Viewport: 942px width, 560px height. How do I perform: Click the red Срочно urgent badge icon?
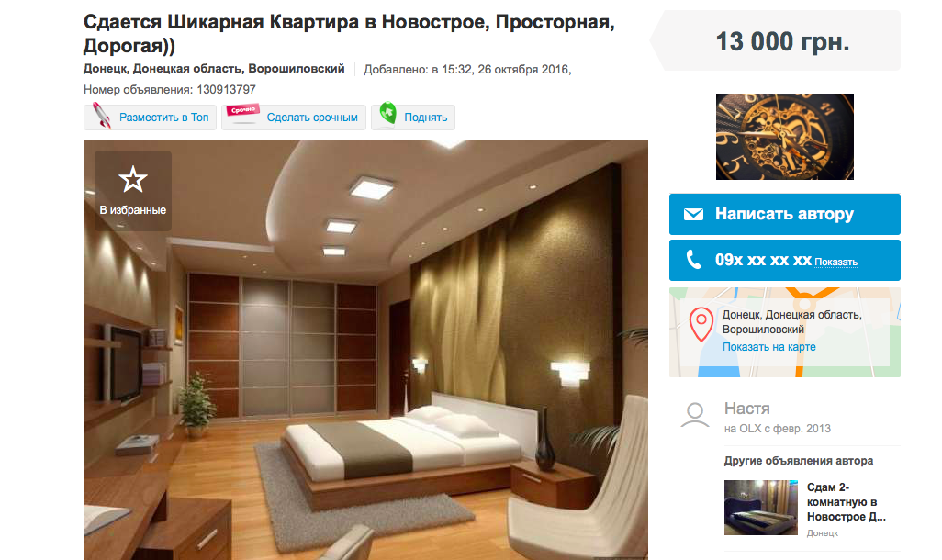[x=242, y=113]
